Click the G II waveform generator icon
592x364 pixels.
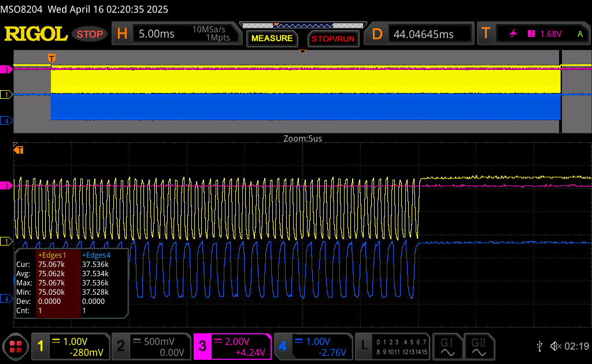(479, 347)
